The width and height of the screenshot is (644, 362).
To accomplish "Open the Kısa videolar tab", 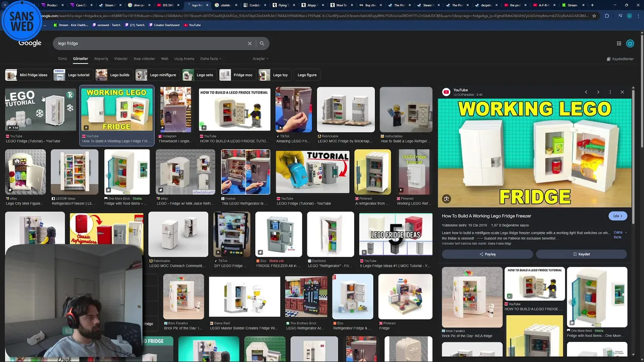I will [x=144, y=59].
